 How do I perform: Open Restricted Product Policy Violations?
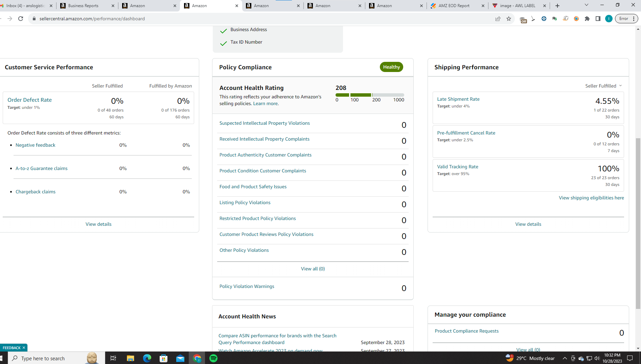click(257, 218)
